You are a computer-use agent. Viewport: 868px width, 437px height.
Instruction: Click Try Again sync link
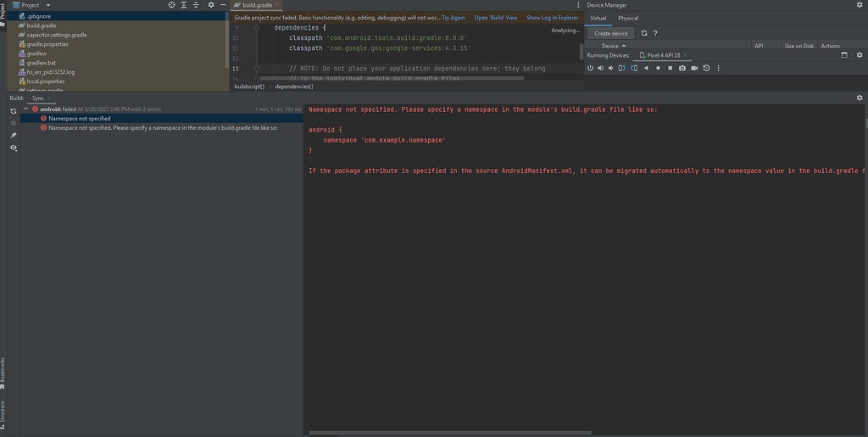click(453, 18)
